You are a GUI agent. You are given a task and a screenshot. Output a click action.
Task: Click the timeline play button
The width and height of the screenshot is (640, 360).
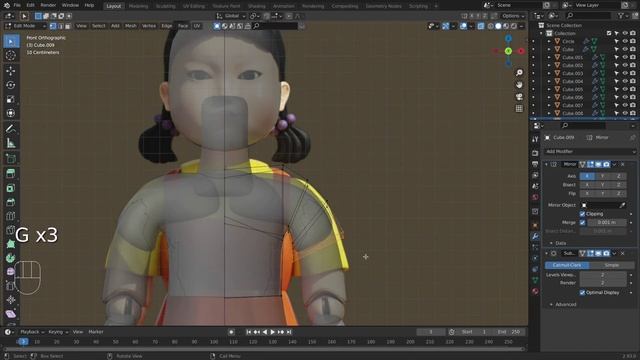pos(273,332)
